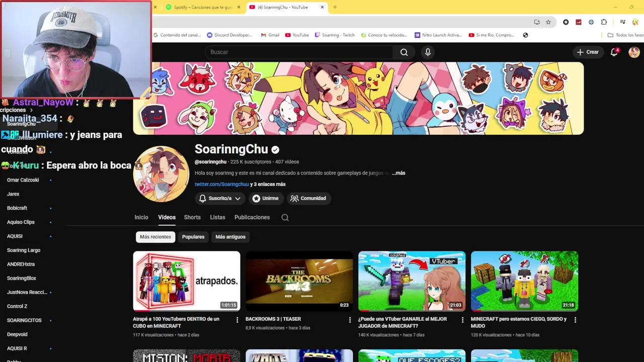644x362 pixels.
Task: Open the Soarinng - Twitch bookmark
Action: [335, 35]
